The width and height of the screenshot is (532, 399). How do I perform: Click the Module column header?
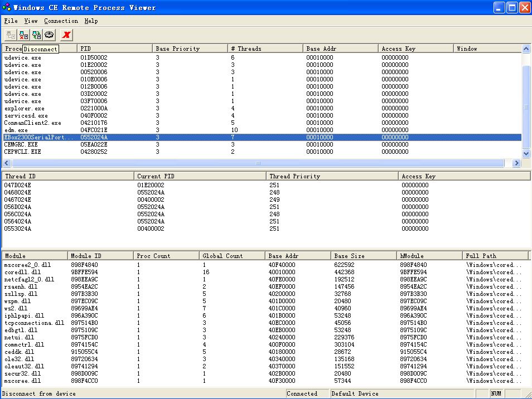35,256
